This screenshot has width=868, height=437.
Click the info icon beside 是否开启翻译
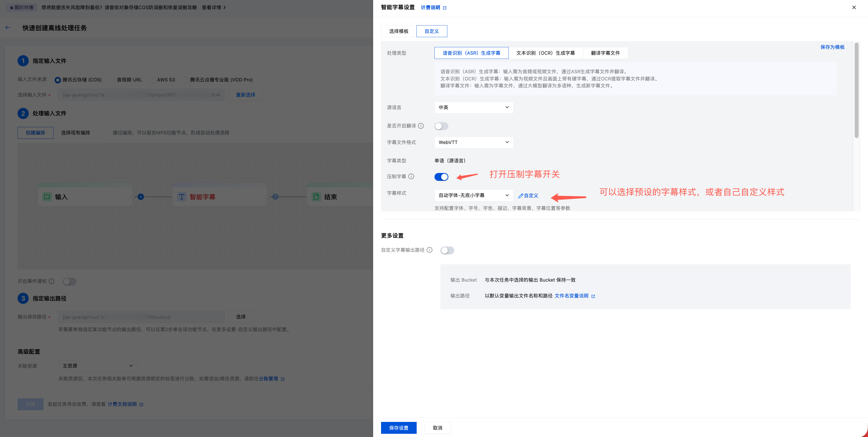click(x=421, y=126)
